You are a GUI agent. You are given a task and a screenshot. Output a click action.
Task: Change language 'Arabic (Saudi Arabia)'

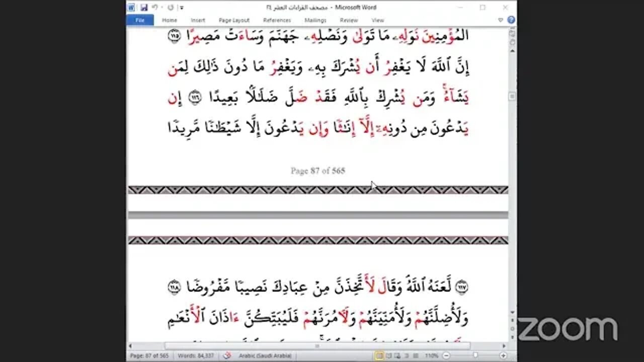(265, 356)
